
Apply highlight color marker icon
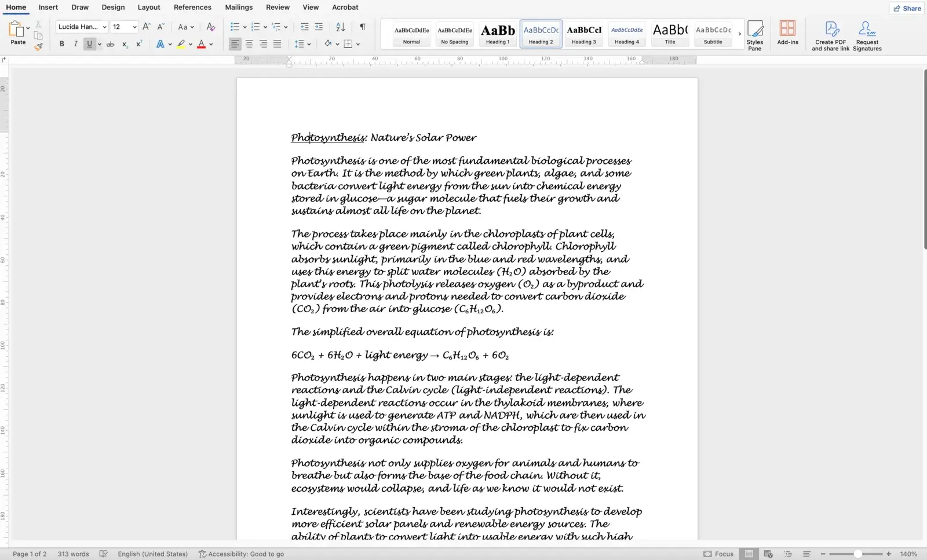coord(181,44)
